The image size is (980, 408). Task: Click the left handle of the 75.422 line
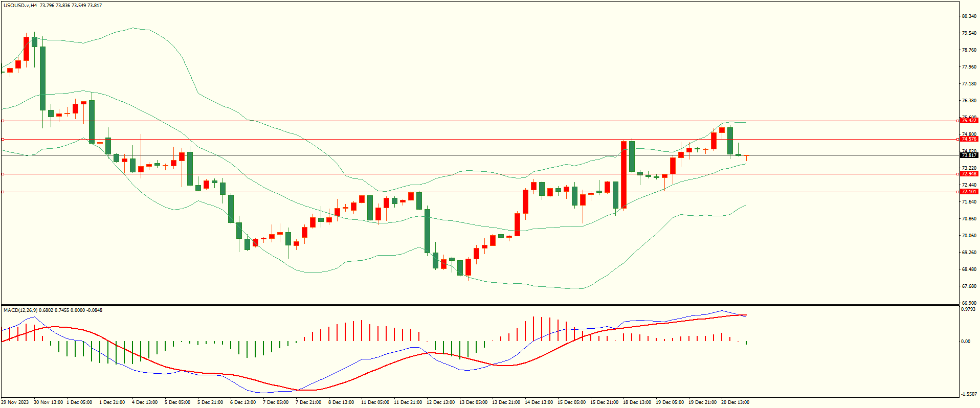[x=3, y=121]
